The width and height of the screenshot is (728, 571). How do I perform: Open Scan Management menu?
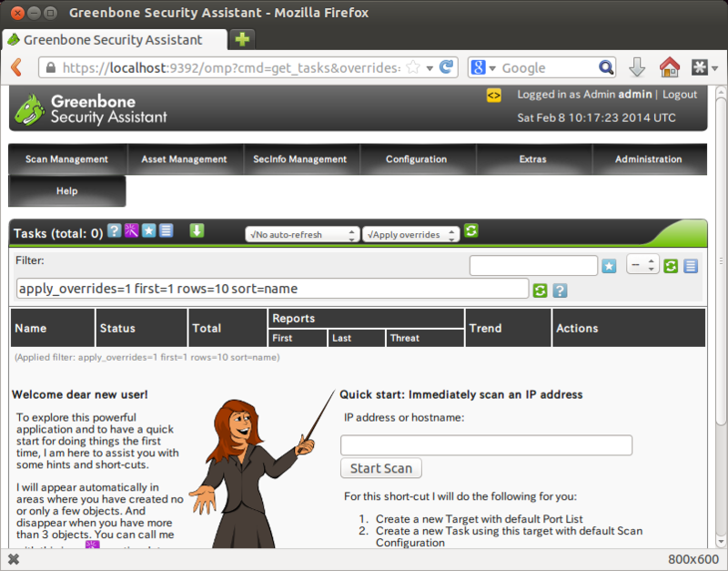66,159
